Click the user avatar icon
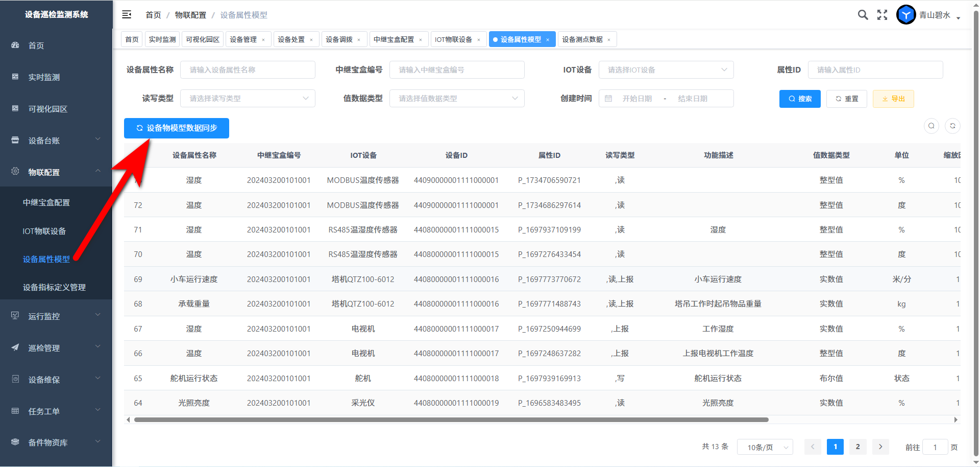The height and width of the screenshot is (467, 980). point(906,15)
